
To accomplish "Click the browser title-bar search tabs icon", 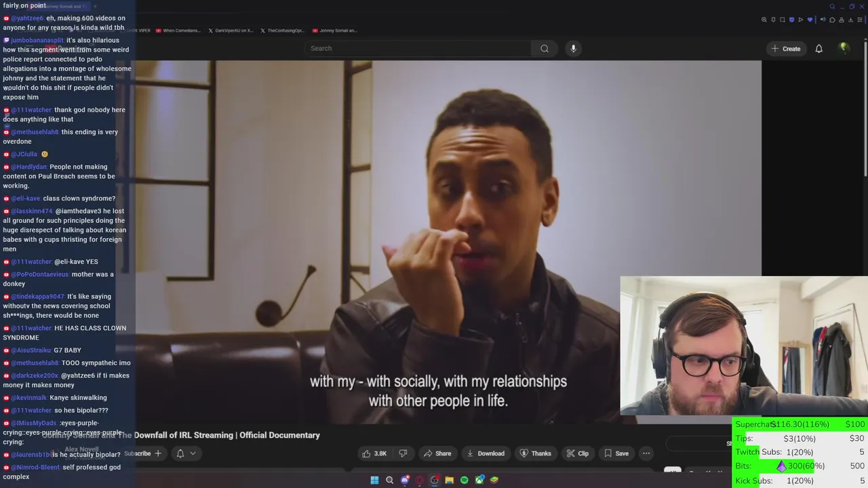I will click(x=832, y=7).
